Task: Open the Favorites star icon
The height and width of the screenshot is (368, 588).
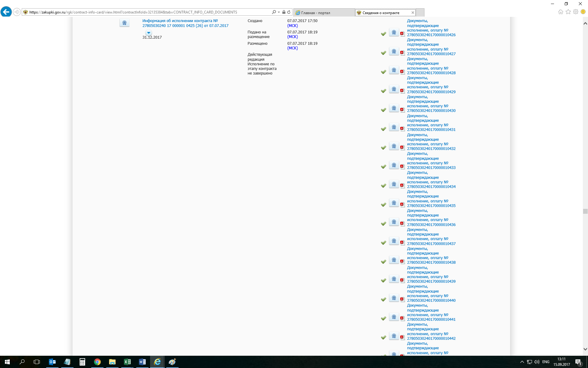Action: (568, 12)
